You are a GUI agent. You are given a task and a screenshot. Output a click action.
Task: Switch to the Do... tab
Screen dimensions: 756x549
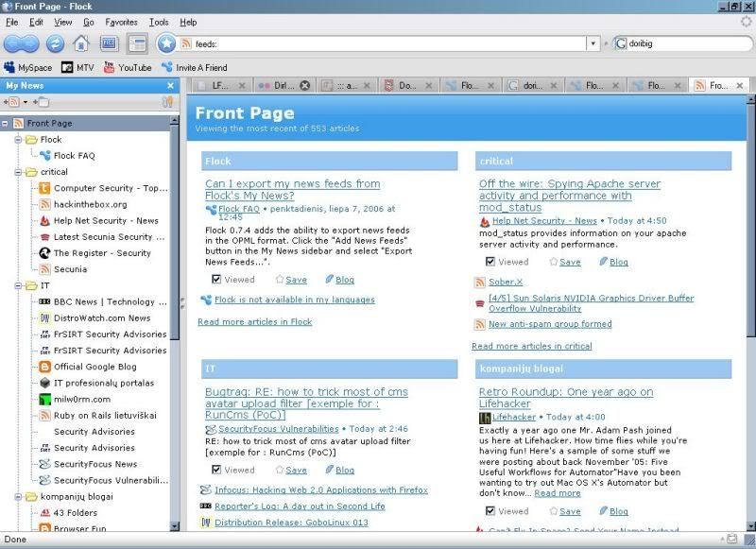[407, 86]
